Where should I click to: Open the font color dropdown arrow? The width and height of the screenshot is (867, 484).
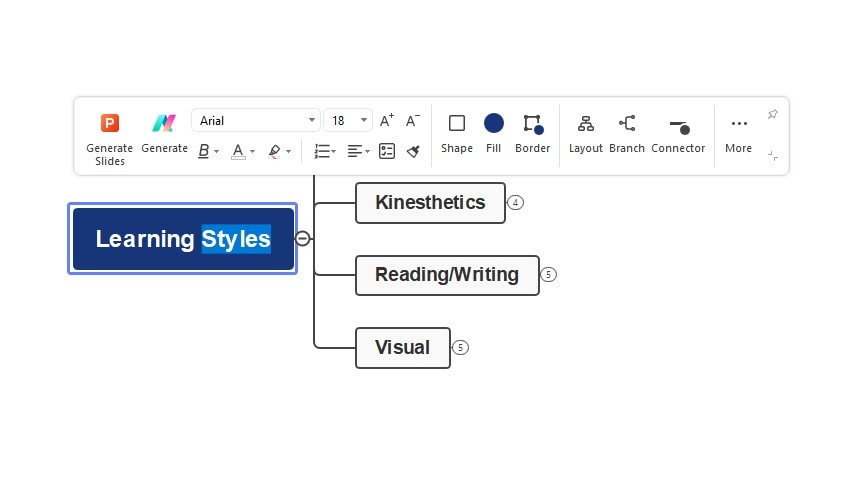point(252,152)
